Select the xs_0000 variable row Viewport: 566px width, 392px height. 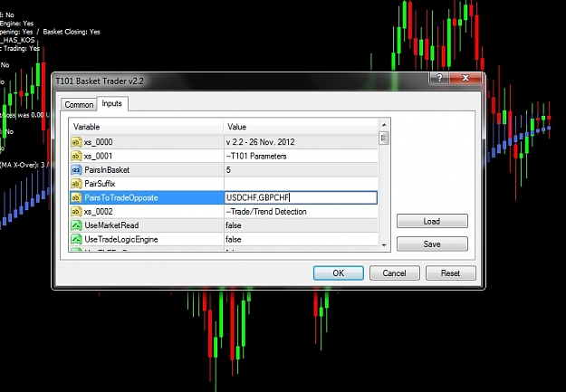224,142
